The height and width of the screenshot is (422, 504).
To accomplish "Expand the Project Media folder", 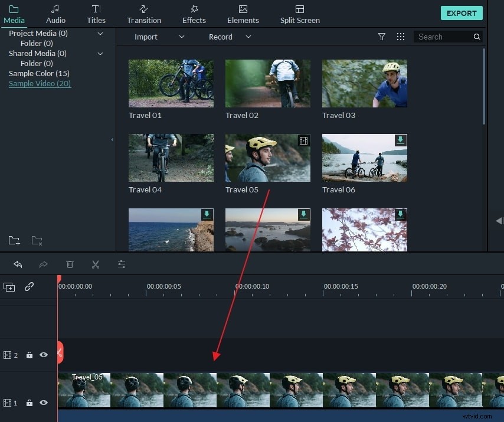I will (x=100, y=33).
